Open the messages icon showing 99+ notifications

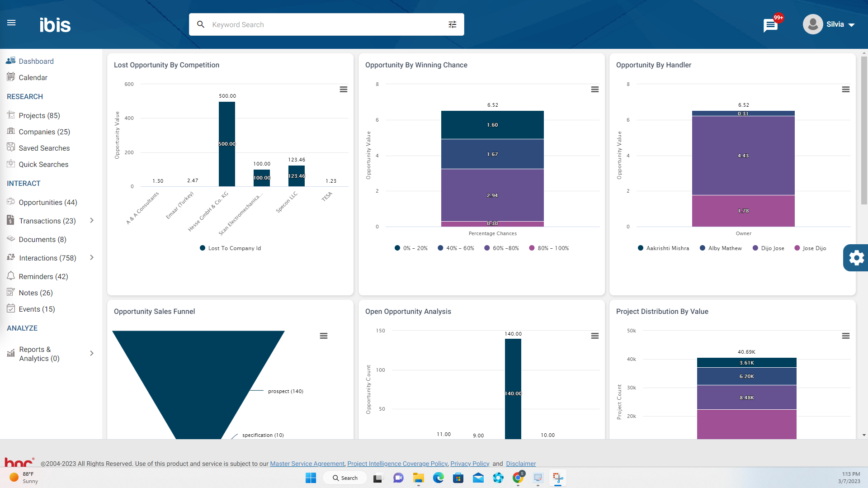770,25
